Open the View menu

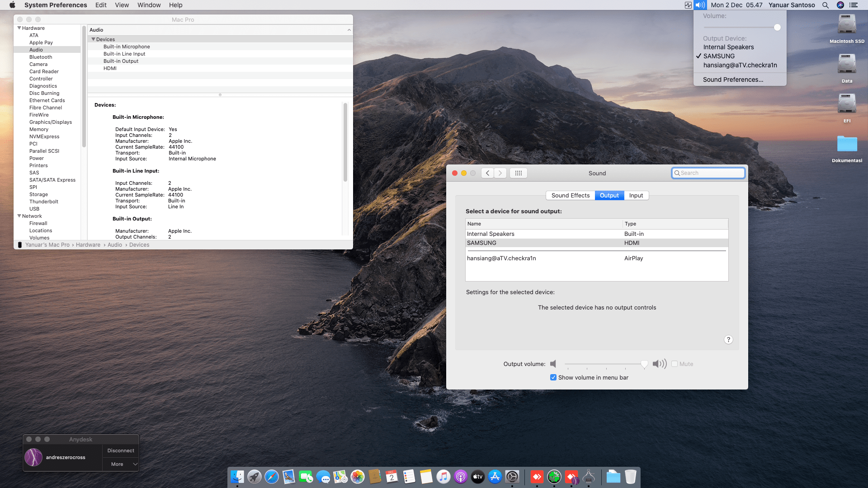click(122, 5)
